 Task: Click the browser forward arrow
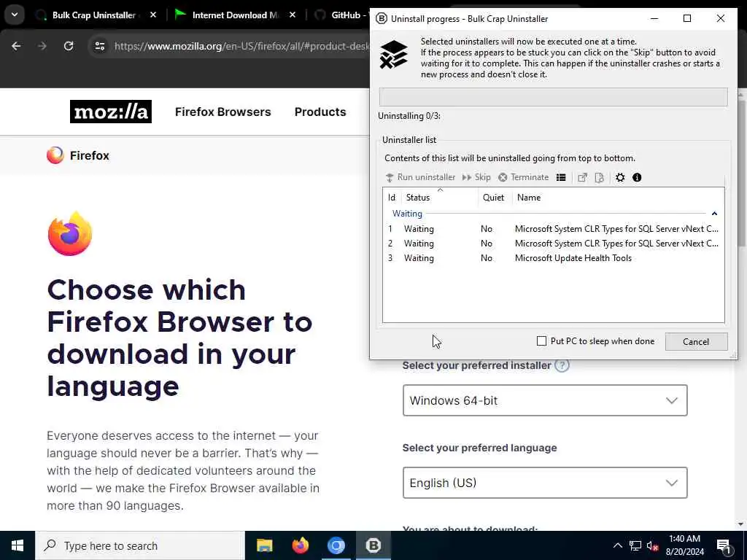(42, 46)
